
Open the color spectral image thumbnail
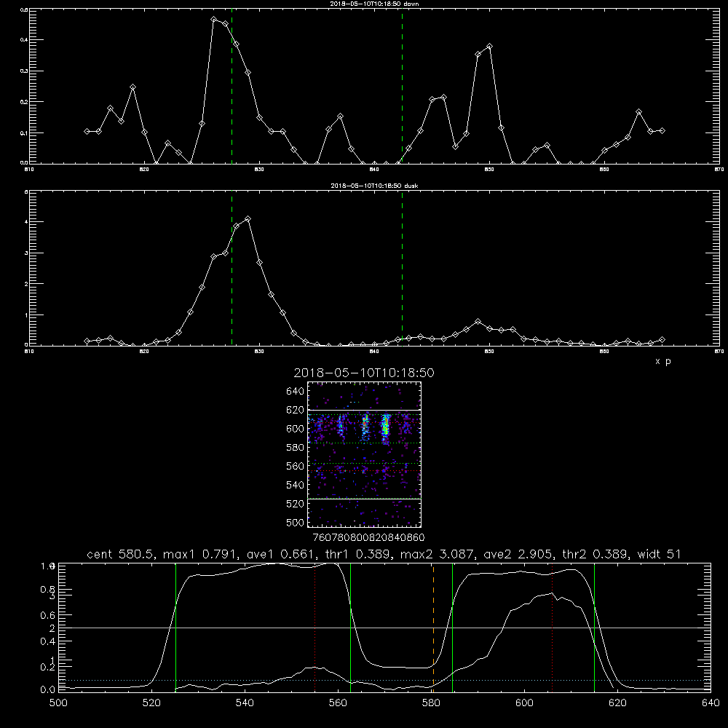pyautogui.click(x=365, y=454)
